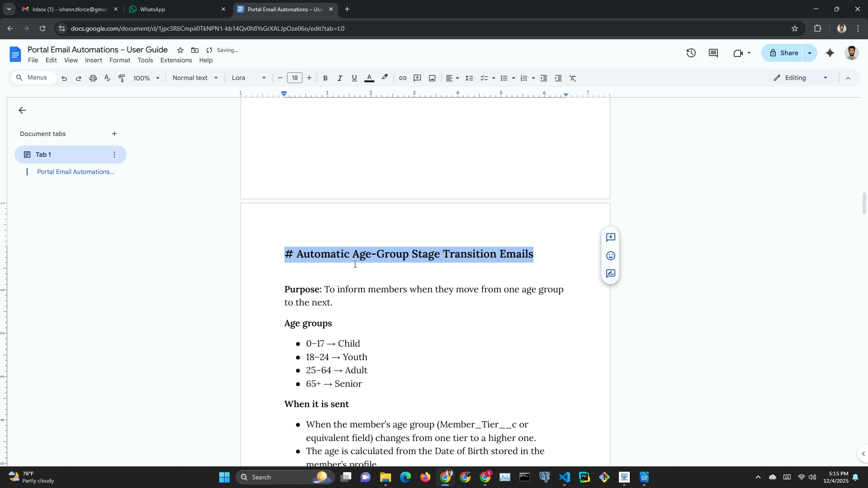Toggle underline formatting
This screenshot has height=488, width=868.
point(354,78)
